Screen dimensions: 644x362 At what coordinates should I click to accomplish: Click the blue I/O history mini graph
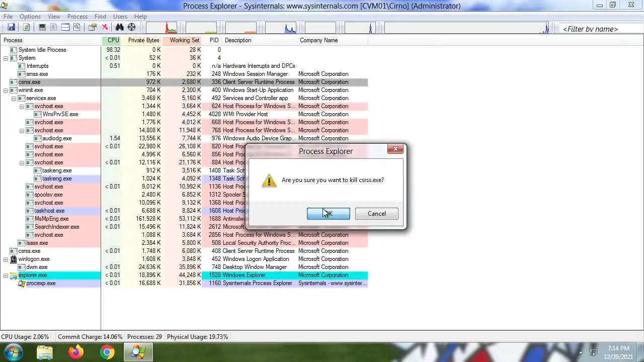pyautogui.click(x=281, y=28)
